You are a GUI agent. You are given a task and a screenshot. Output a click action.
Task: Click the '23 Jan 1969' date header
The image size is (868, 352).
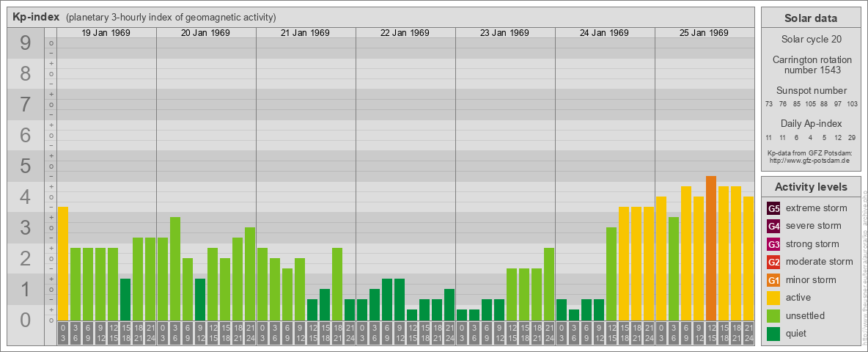click(x=504, y=33)
